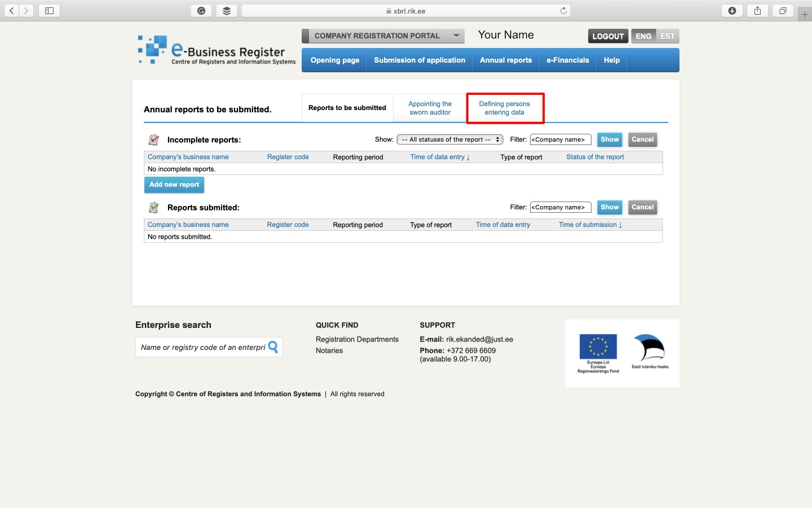
Task: Open the COMPANY REGISTRATION PORTAL dropdown
Action: (x=383, y=36)
